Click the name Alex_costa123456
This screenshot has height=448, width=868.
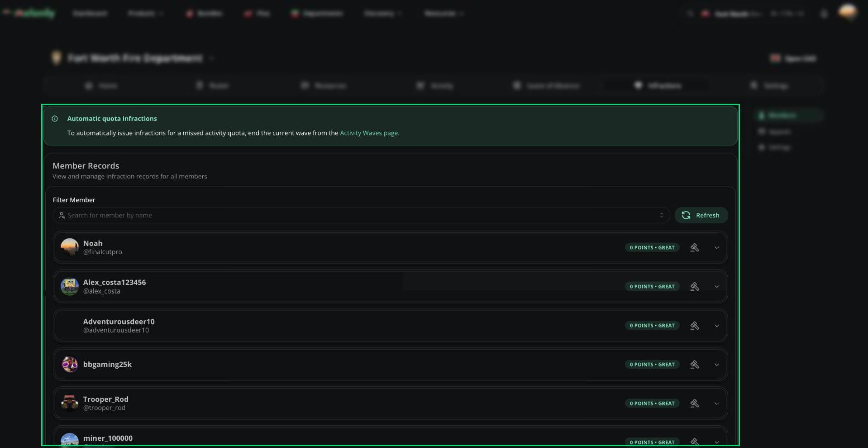tap(114, 282)
